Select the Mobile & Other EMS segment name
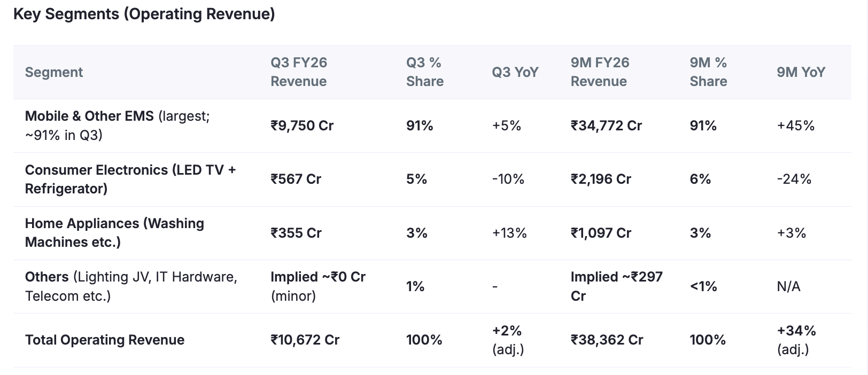 89,116
